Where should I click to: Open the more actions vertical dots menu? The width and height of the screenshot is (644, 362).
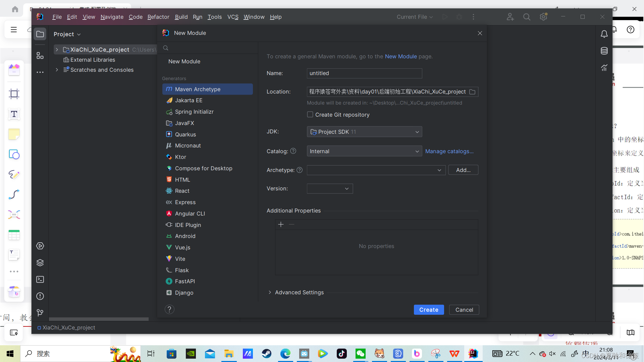pos(473,17)
